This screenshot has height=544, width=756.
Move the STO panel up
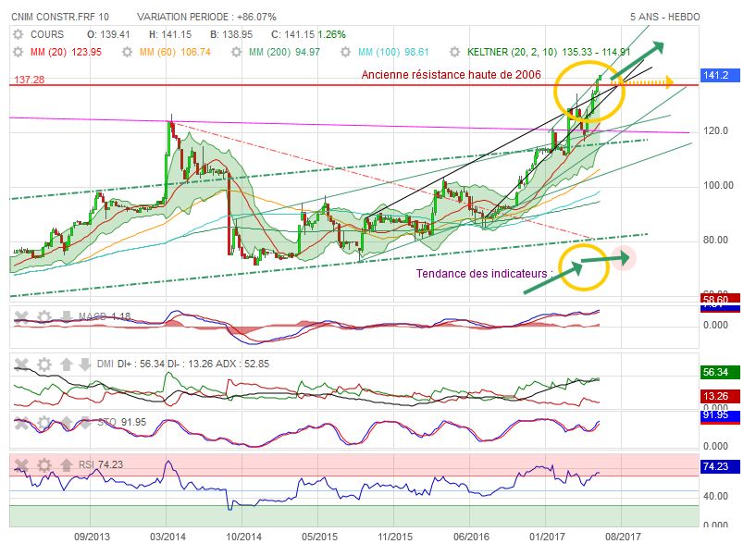pos(67,423)
